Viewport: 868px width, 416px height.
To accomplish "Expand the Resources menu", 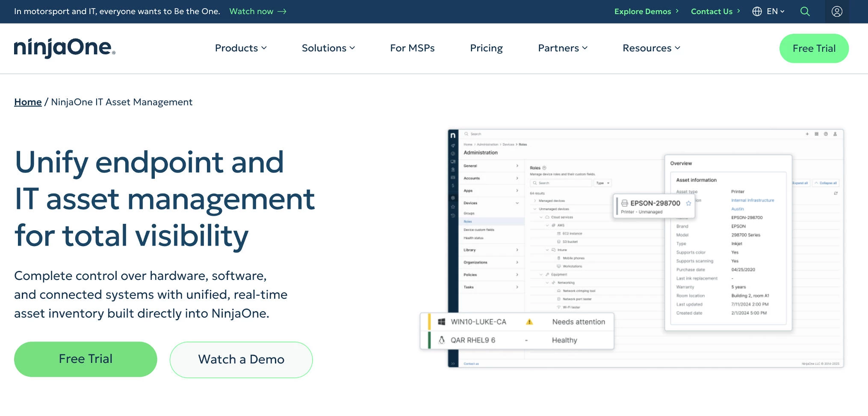I will pos(651,48).
